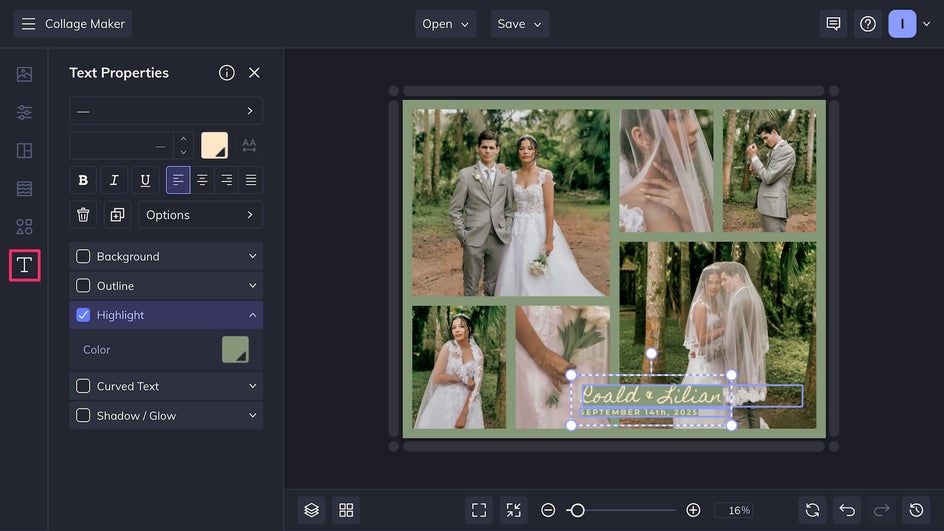This screenshot has height=531, width=944.
Task: Select the groom adjusting cuff photo
Action: click(x=769, y=170)
